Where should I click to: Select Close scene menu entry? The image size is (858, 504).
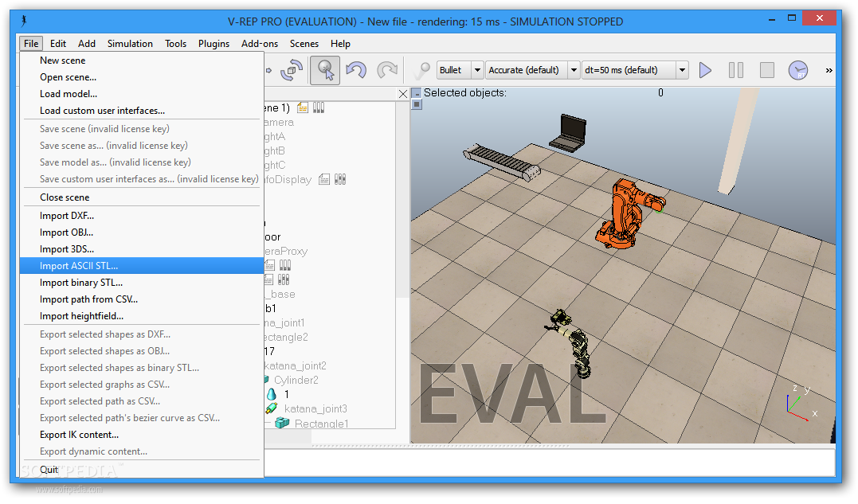click(x=142, y=197)
